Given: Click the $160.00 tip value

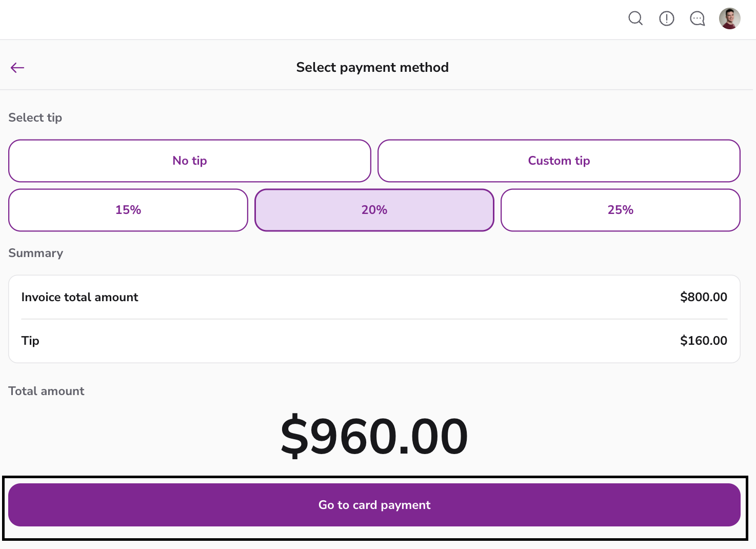Looking at the screenshot, I should click(x=703, y=341).
